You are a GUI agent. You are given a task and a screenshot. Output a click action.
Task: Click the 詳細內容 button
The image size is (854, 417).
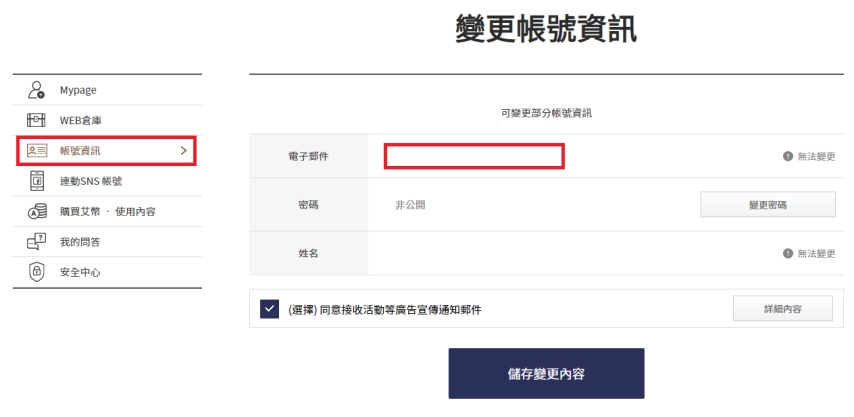pos(783,309)
